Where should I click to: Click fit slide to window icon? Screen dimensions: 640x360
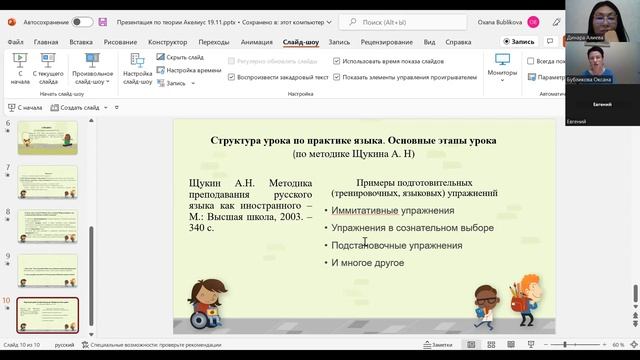point(634,345)
